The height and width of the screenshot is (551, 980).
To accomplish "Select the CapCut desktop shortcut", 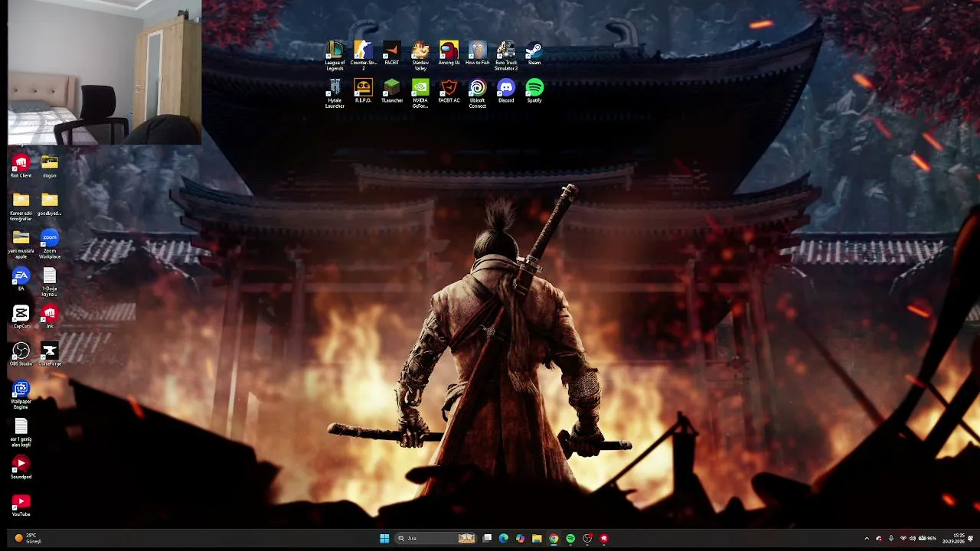I will [x=21, y=316].
